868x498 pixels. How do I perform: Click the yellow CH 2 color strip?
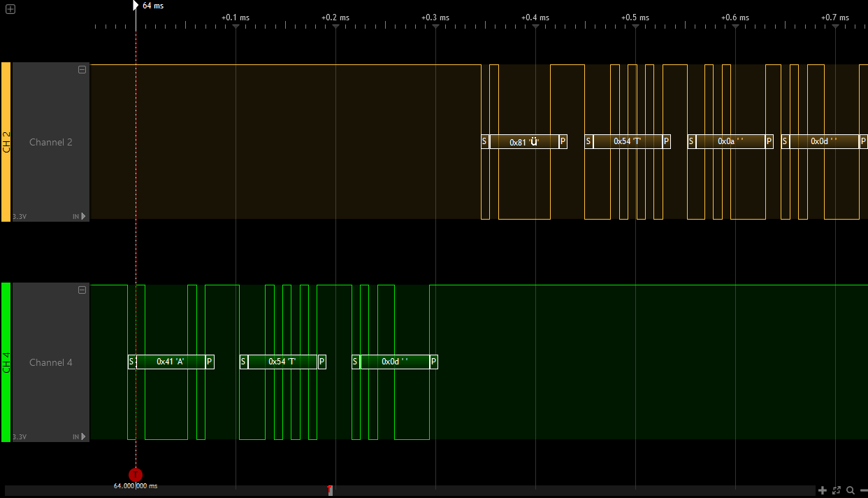click(x=6, y=142)
